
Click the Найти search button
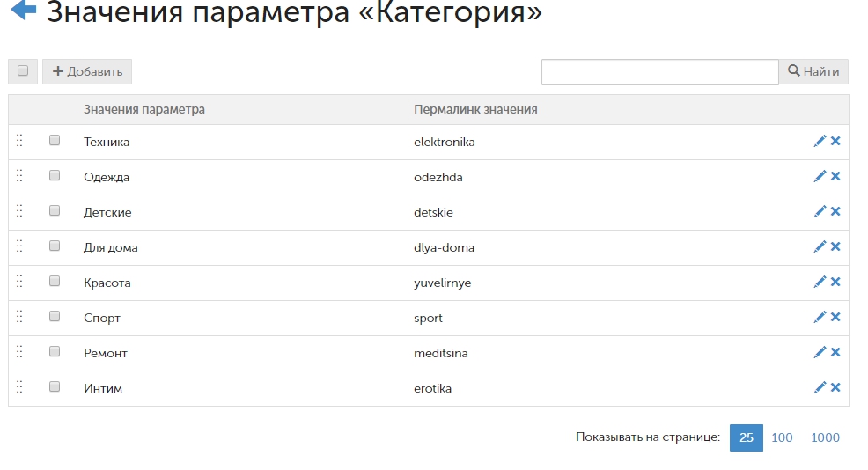point(813,71)
